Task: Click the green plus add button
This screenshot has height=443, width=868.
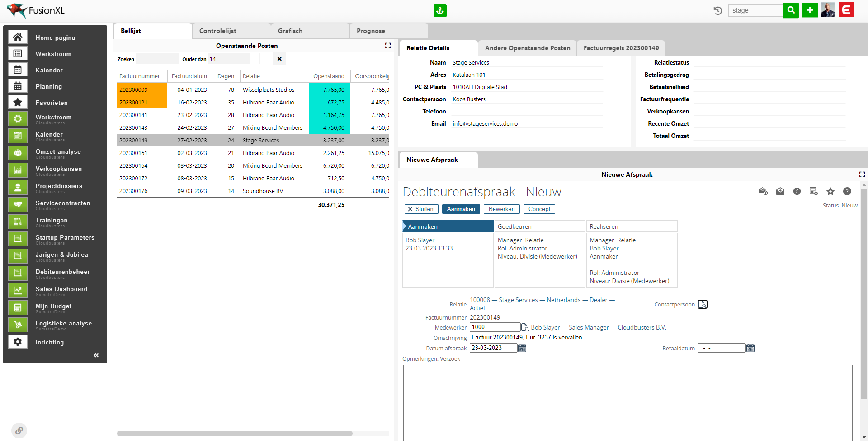Action: pos(810,10)
